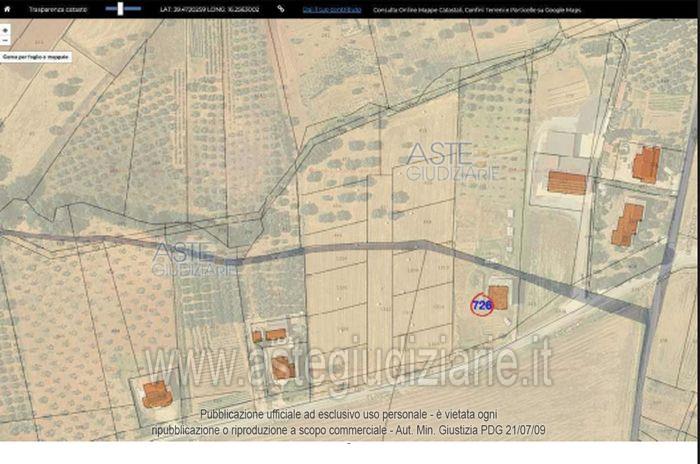
Task: Select the orange building beside the 726 marker
Action: pos(499,298)
